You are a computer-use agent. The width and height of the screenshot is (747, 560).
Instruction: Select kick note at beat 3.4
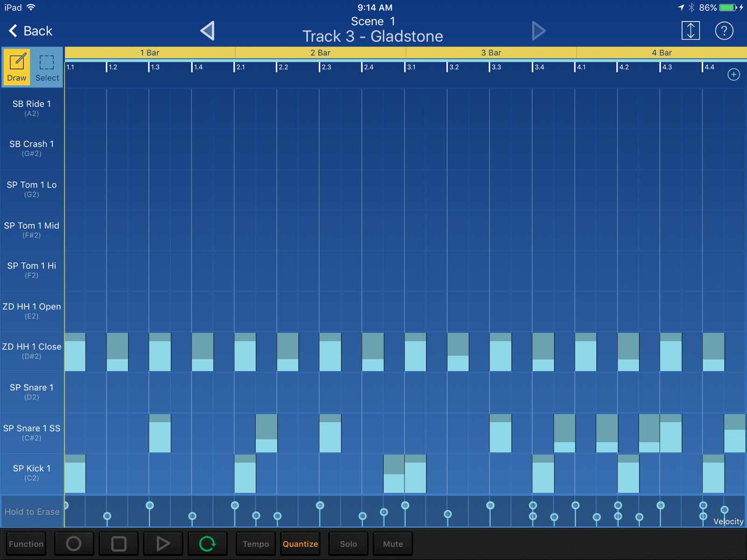click(543, 474)
